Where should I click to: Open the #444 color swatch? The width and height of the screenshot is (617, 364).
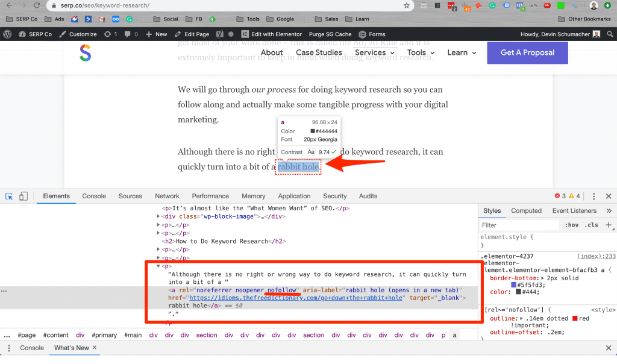518,292
